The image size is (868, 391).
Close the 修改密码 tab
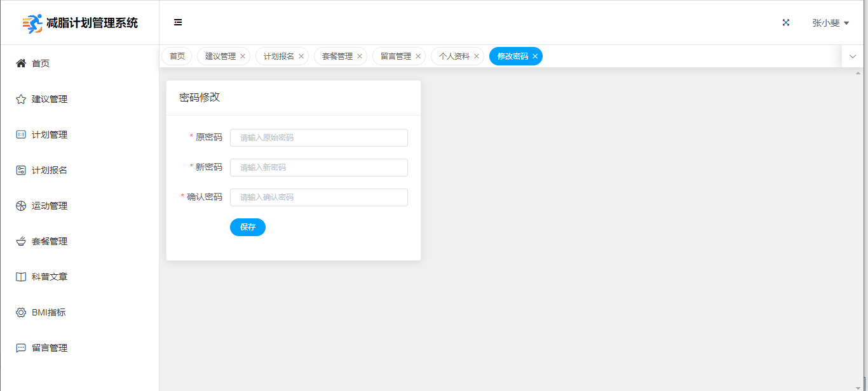[x=535, y=56]
